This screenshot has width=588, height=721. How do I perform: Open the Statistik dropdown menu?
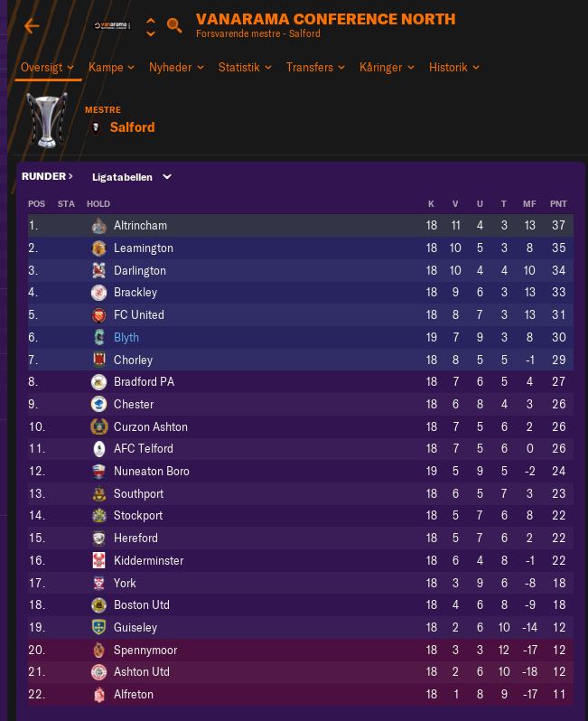point(245,67)
